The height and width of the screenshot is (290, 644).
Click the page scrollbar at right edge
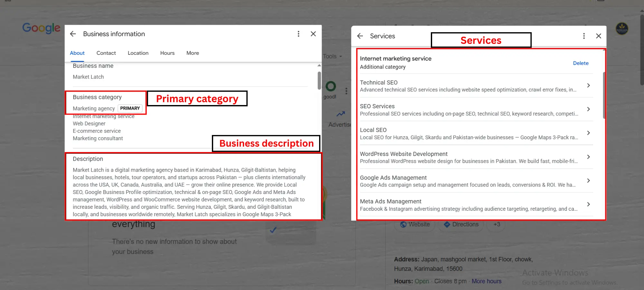coord(642,49)
